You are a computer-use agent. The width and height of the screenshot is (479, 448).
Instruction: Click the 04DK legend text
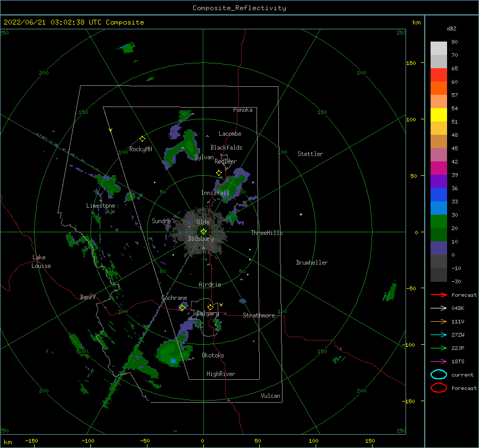[x=458, y=308]
